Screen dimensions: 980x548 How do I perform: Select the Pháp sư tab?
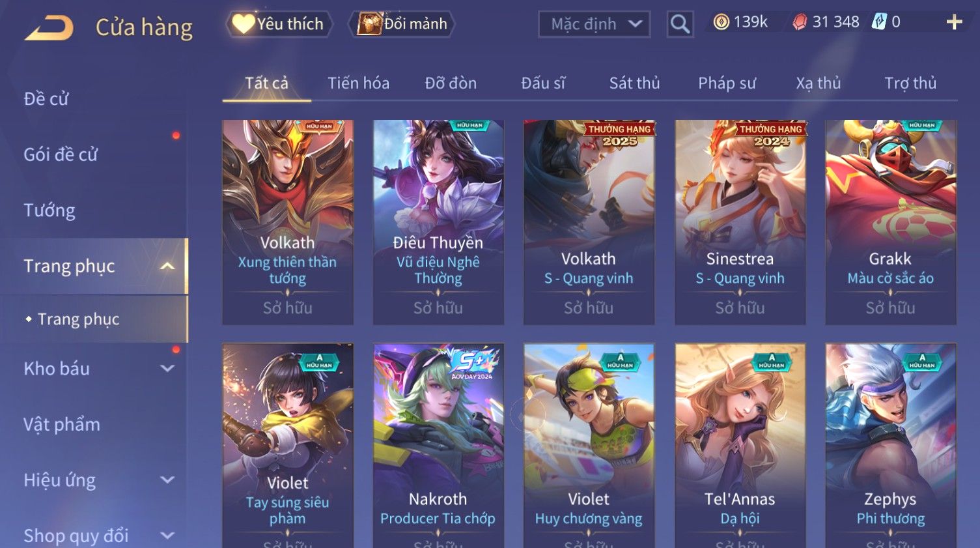[x=727, y=83]
